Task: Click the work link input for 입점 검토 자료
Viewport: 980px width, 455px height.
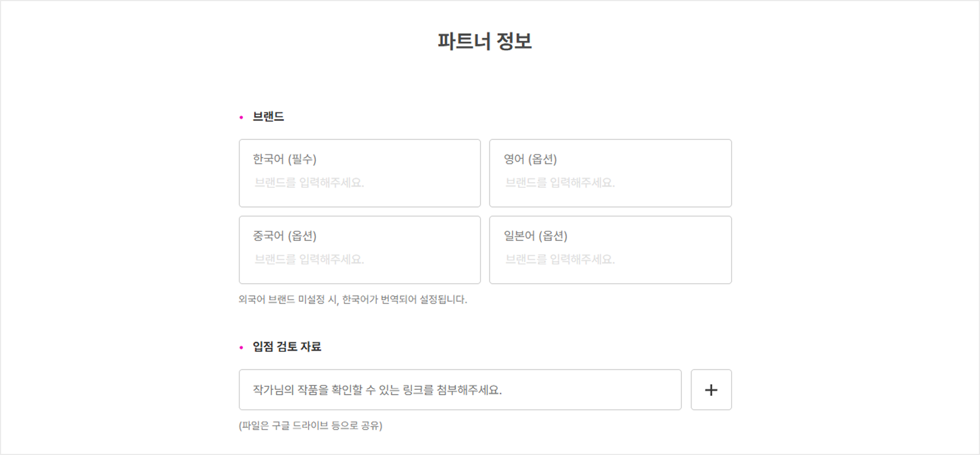Action: tap(460, 390)
